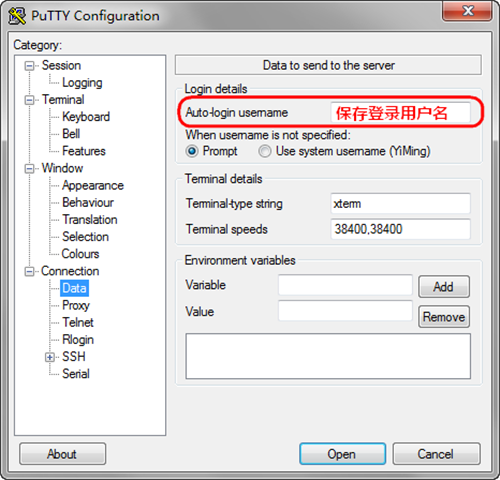Choose Use system username radio option

pos(265,151)
